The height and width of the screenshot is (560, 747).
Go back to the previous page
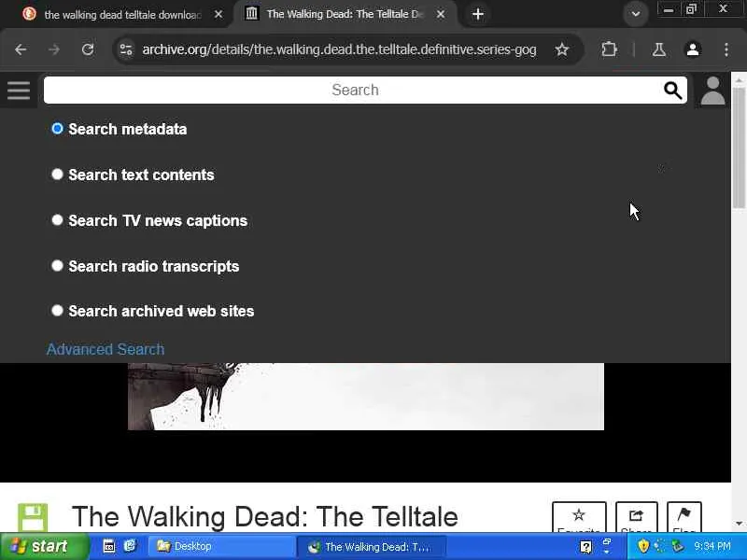point(21,49)
